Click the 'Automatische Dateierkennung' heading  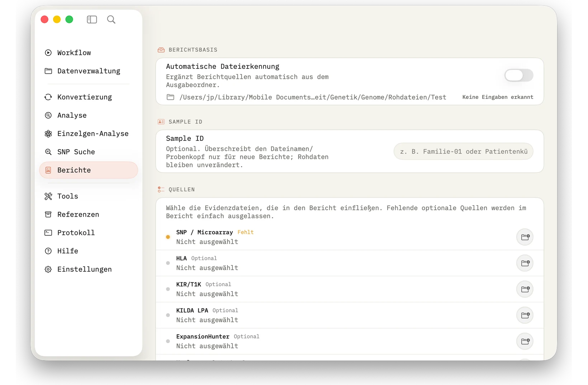pos(223,66)
